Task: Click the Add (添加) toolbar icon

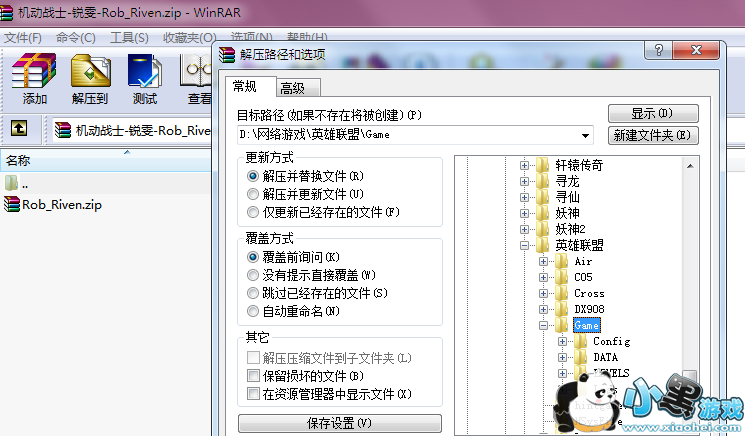Action: tap(34, 79)
